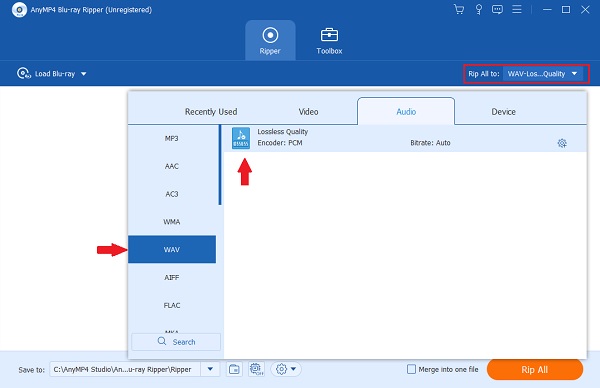Click the Lossless Quality label
The image size is (600, 388).
(282, 132)
